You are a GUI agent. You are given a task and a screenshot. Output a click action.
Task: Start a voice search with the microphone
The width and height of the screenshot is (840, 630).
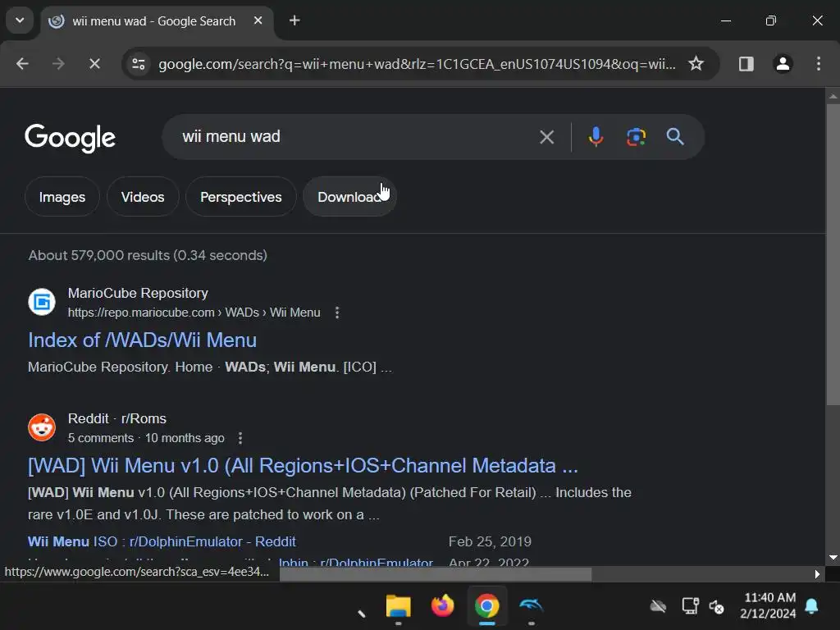coord(596,137)
